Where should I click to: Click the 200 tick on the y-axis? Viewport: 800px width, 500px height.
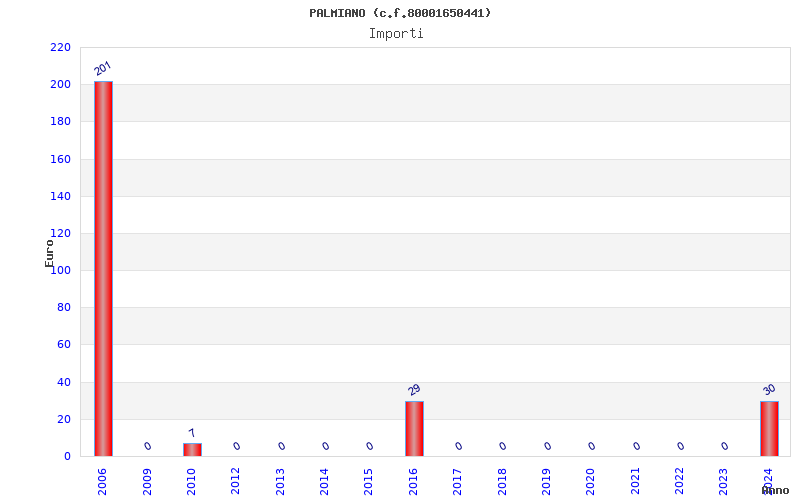pyautogui.click(x=60, y=84)
